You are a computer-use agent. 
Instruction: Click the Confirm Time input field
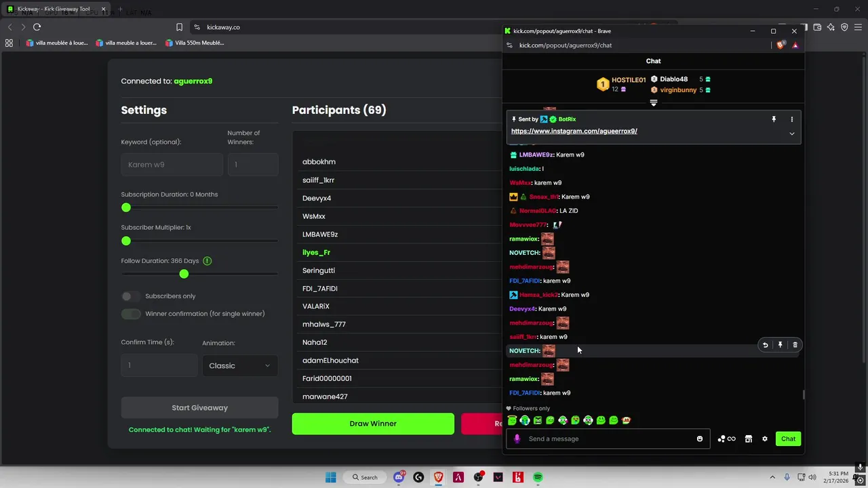159,365
